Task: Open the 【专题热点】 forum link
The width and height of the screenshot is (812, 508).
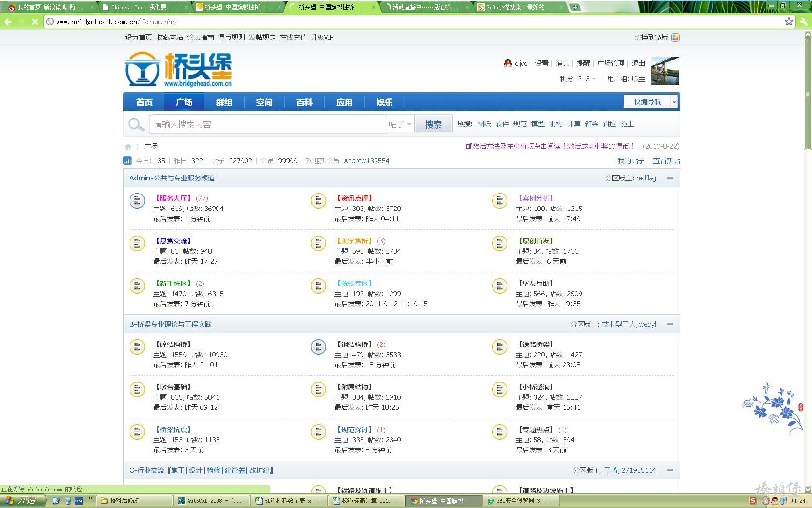Action: point(536,430)
